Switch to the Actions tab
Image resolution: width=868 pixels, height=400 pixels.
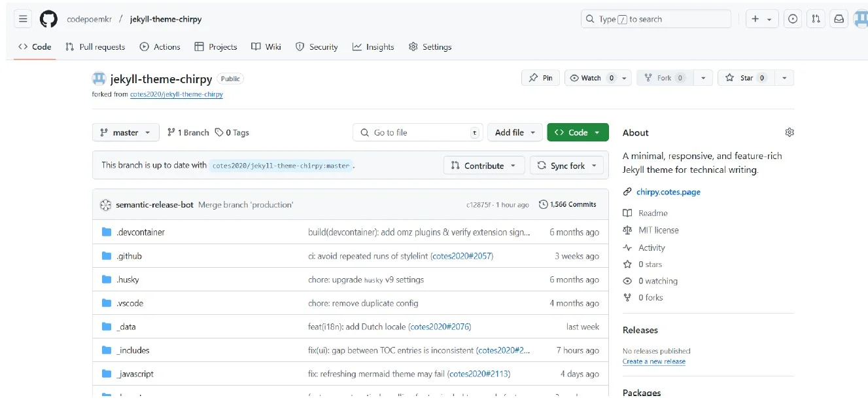coord(160,46)
